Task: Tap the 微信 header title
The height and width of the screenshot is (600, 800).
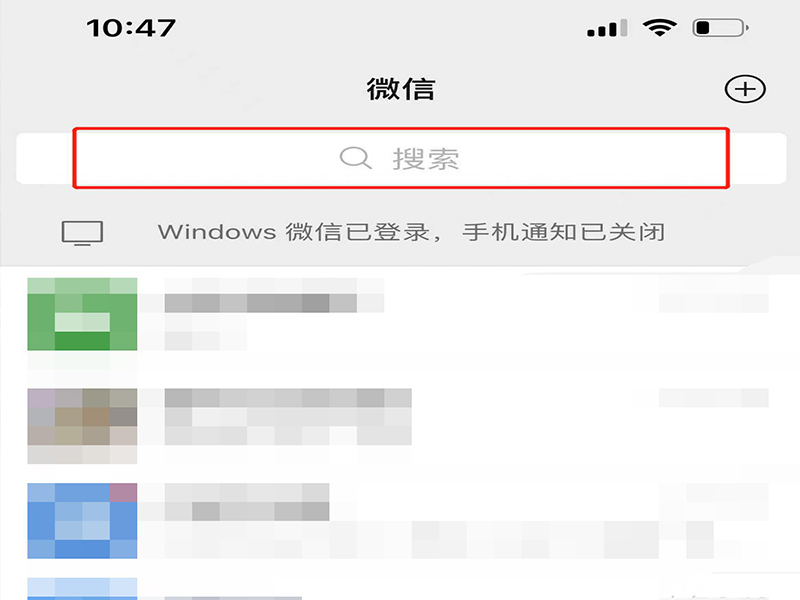Action: (x=401, y=89)
